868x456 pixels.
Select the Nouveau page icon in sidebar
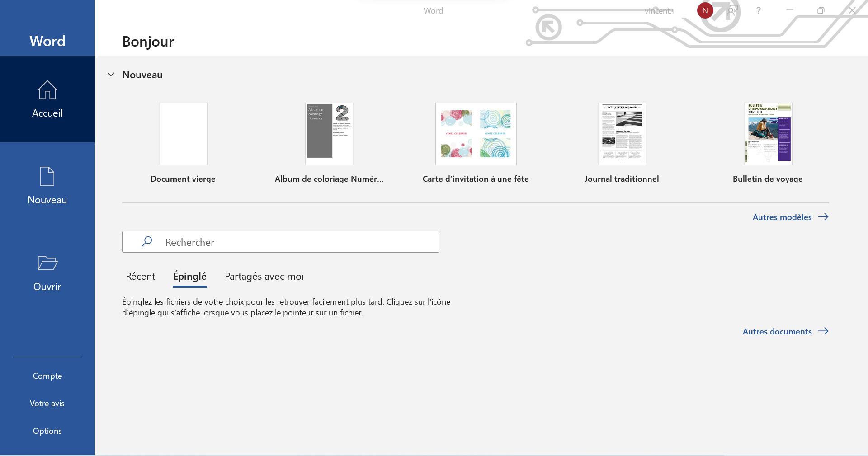(x=47, y=176)
